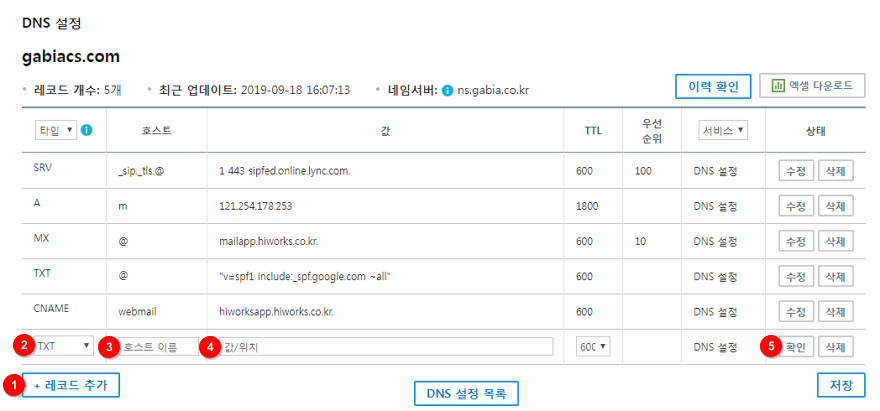Open the TTL 600 dropdown in new row

click(x=593, y=347)
